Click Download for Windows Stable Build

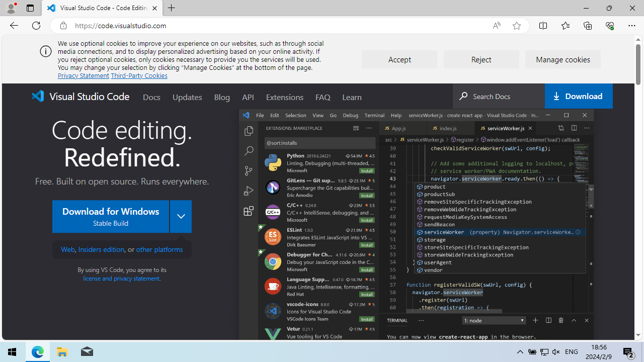coord(111,217)
